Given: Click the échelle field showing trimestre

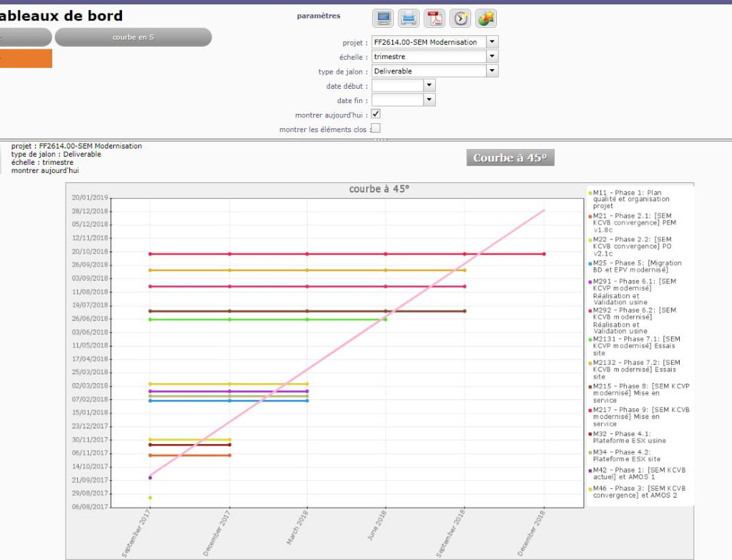Looking at the screenshot, I should (x=429, y=56).
